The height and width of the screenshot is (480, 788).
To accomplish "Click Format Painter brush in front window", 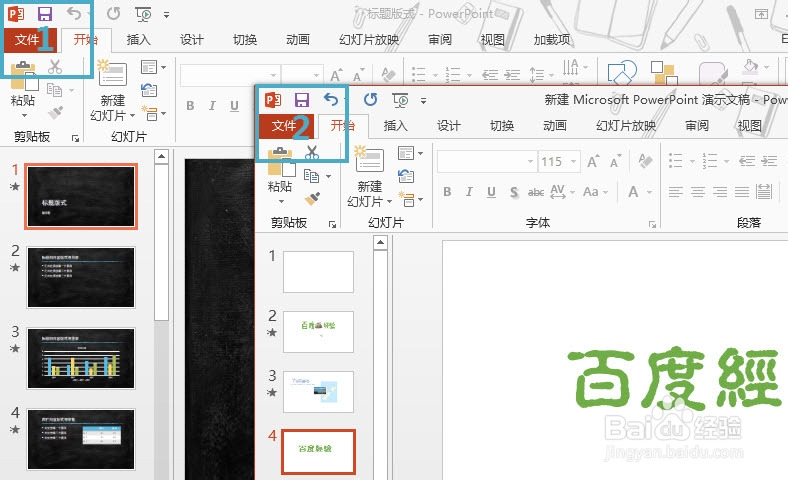I will point(313,199).
